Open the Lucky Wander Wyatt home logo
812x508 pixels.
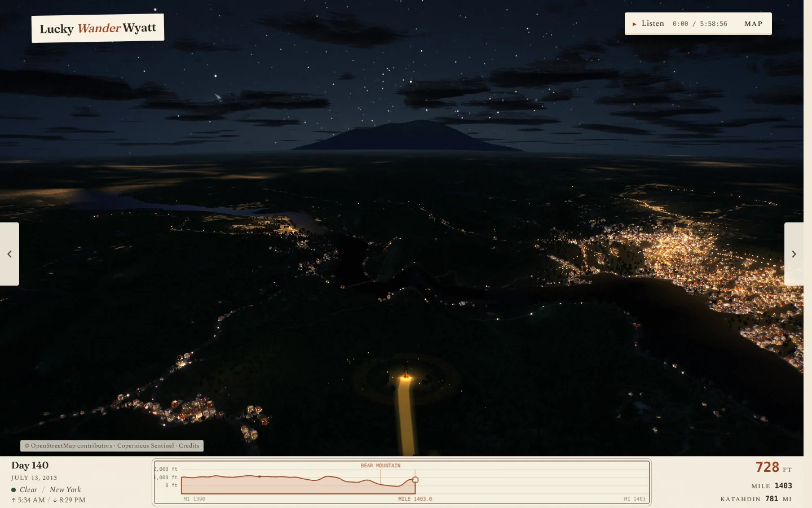coord(98,28)
